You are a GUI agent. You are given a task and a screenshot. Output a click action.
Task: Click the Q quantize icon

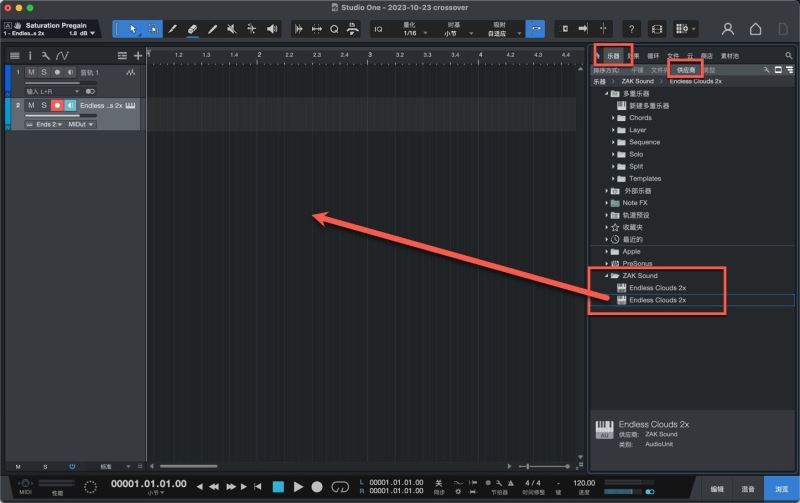pos(334,29)
